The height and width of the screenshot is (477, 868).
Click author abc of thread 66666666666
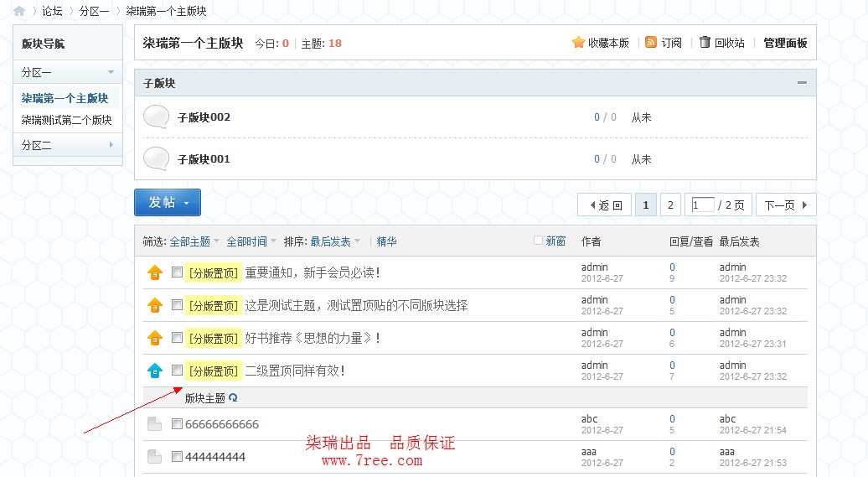coord(590,419)
